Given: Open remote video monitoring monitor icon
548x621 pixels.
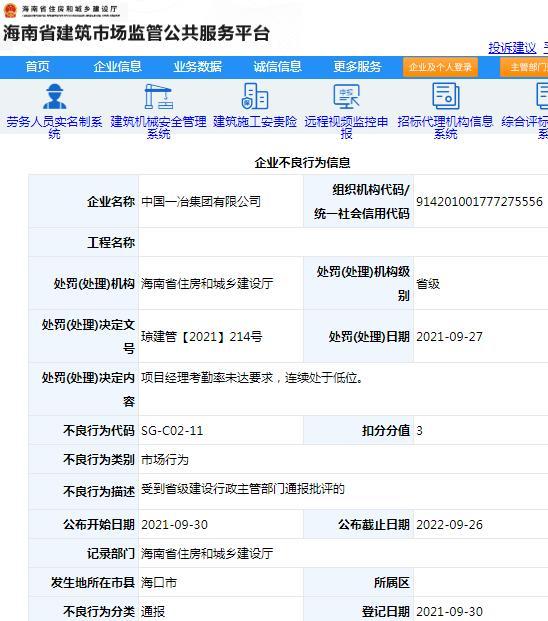Looking at the screenshot, I should point(346,96).
